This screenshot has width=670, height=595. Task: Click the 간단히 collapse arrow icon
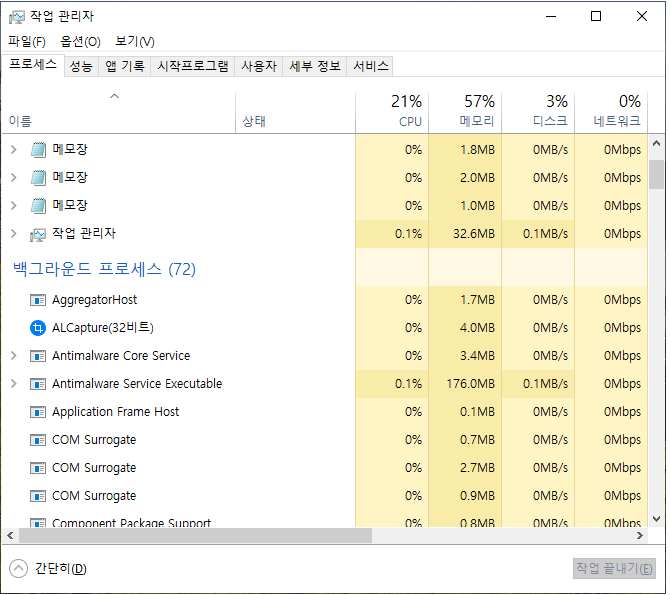click(x=19, y=568)
